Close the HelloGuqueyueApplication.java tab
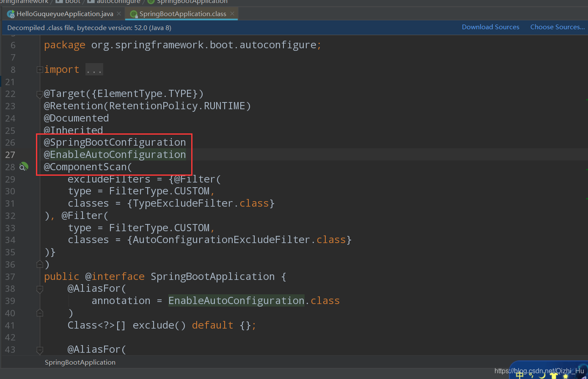This screenshot has width=588, height=379. [119, 14]
